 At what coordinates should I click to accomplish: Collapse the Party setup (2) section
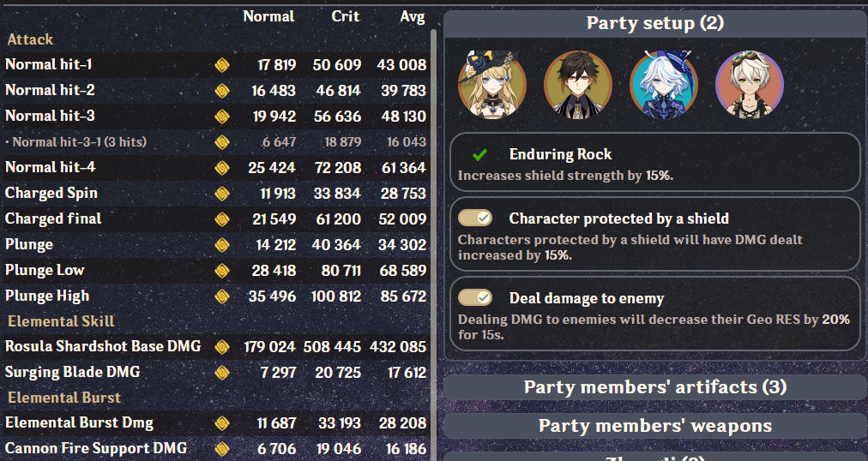pyautogui.click(x=654, y=23)
